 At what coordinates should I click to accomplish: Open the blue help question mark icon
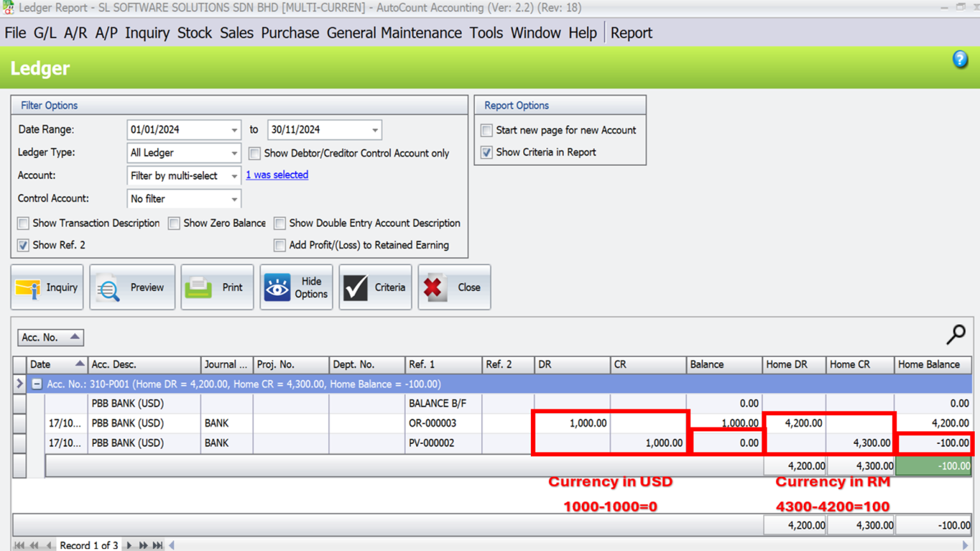(960, 59)
